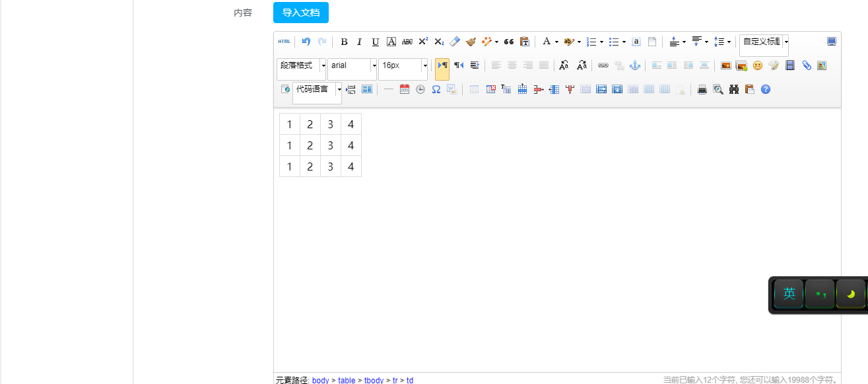Convert text to uppercase
This screenshot has width=868, height=384.
564,65
